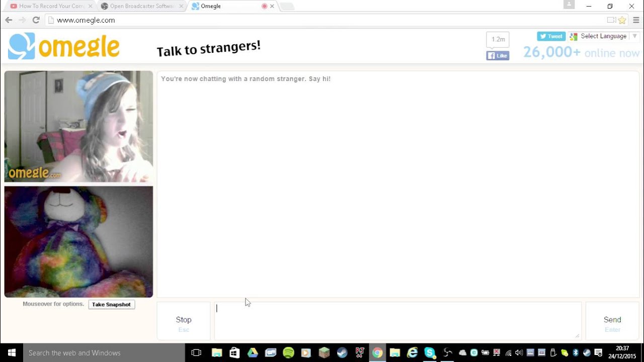Open the Select Language dropdown

pyautogui.click(x=604, y=36)
